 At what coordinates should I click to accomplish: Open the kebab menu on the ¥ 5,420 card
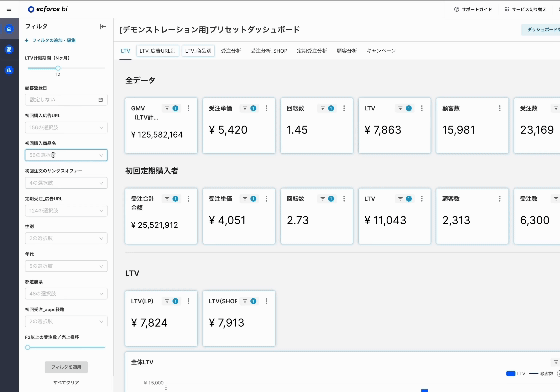pyautogui.click(x=266, y=108)
